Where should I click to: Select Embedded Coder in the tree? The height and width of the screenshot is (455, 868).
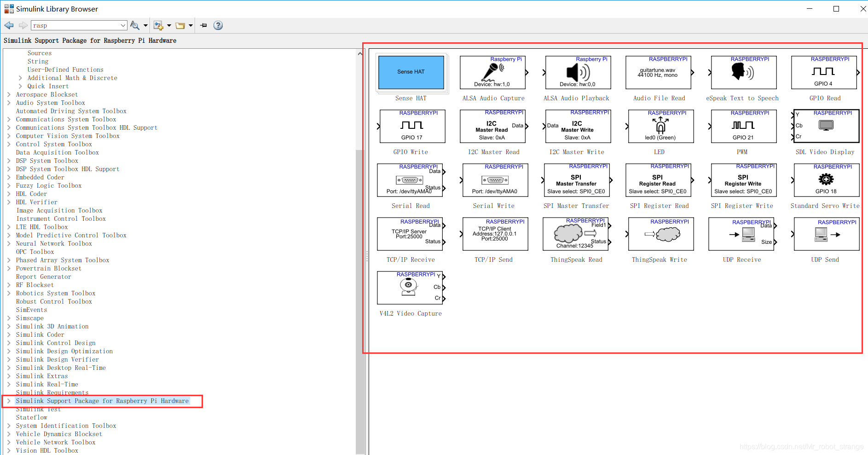coord(40,178)
